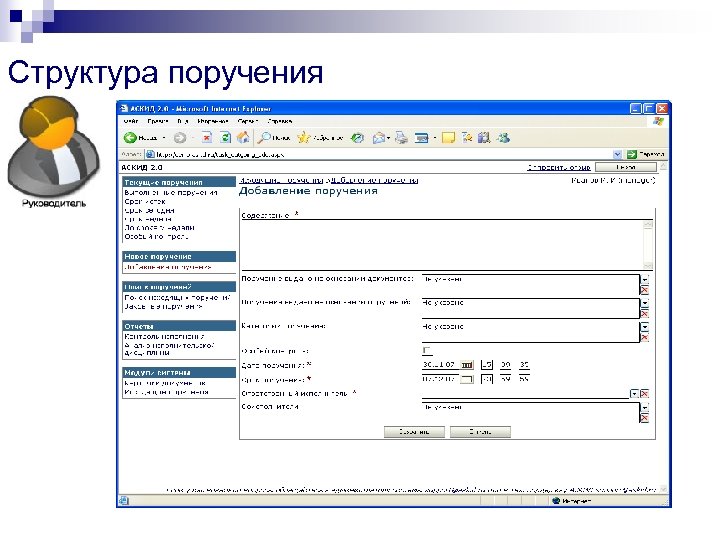Click the grey Forward arrow icon
The width and height of the screenshot is (720, 540).
pyautogui.click(x=180, y=137)
